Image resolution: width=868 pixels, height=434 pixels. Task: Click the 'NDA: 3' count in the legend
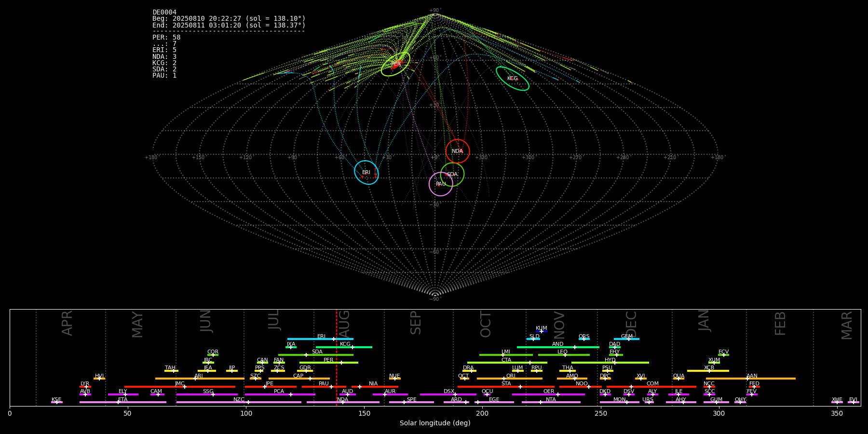164,56
